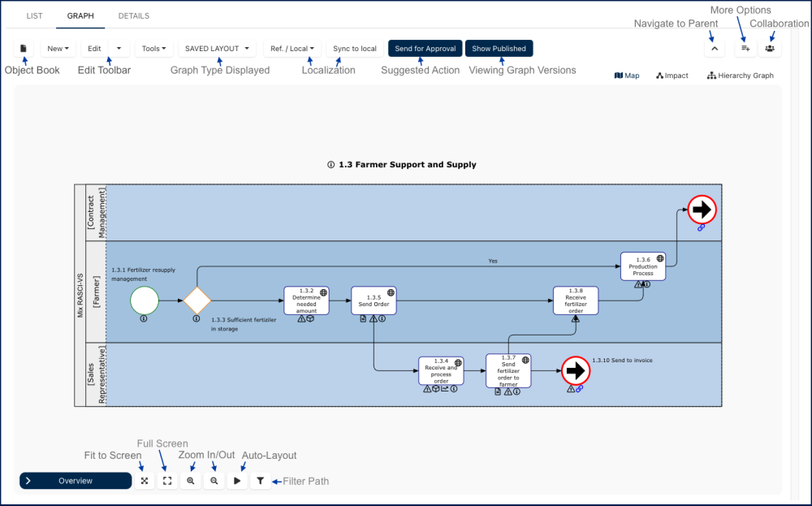Image resolution: width=812 pixels, height=506 pixels.
Task: Select the 1.3.5 Send Order task node
Action: (x=374, y=301)
